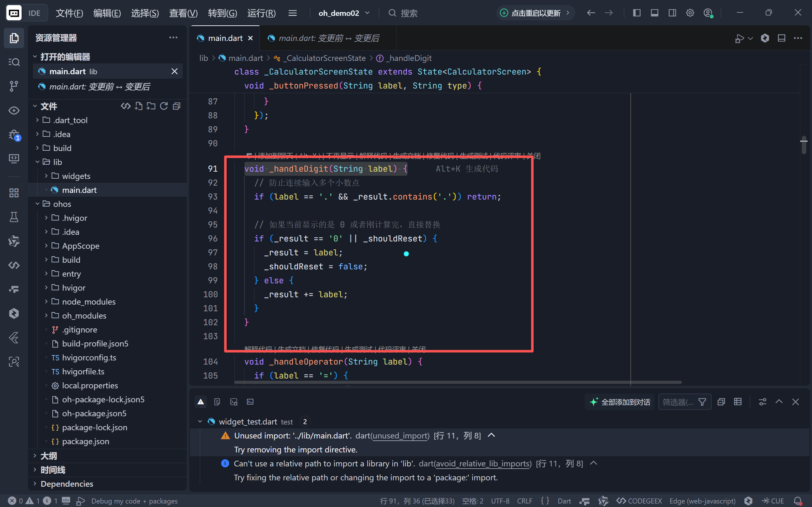Click the Refresh Explorer icon
This screenshot has width=812, height=507.
pyautogui.click(x=164, y=106)
